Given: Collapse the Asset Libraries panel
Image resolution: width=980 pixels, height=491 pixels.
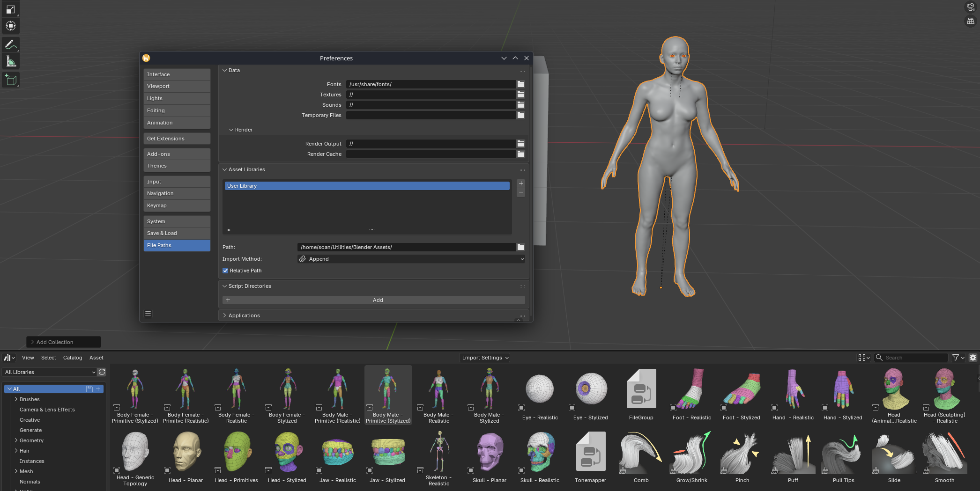Looking at the screenshot, I should (x=247, y=169).
